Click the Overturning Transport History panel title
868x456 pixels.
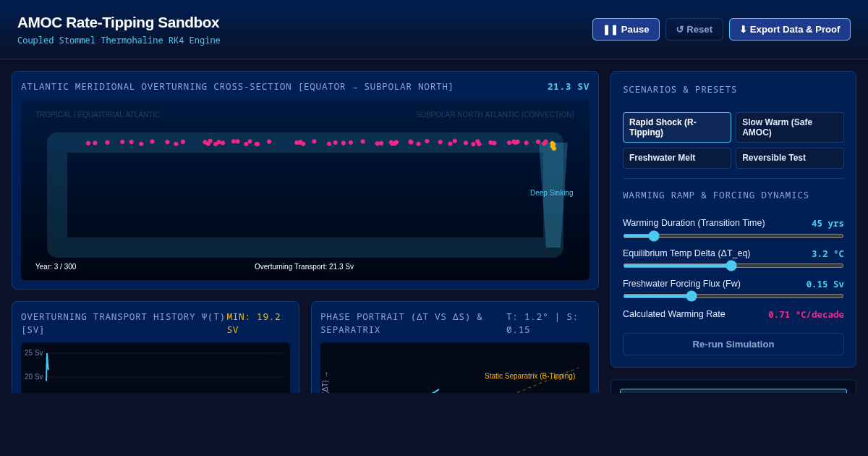point(123,324)
